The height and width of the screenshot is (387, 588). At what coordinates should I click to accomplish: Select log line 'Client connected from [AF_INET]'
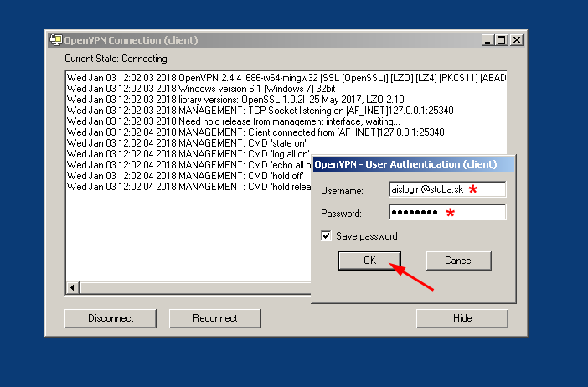[x=255, y=132]
